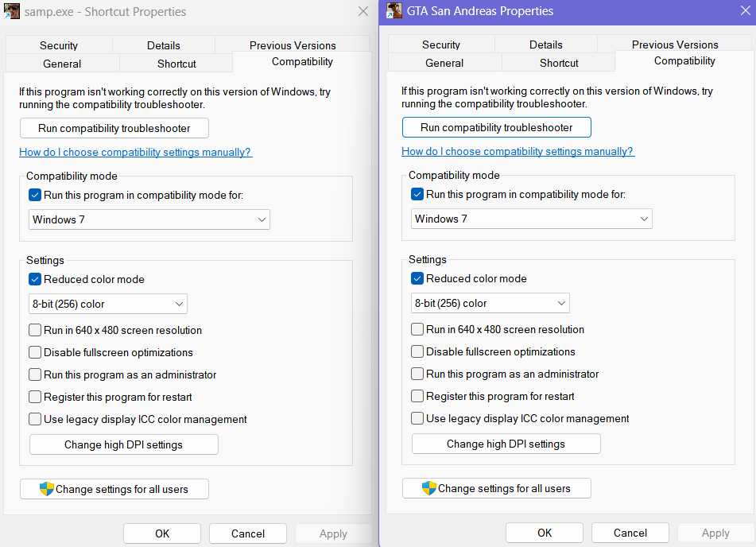The width and height of the screenshot is (756, 547).
Task: Enable 640 x 480 resolution in GTA San Andreas window
Action: (417, 329)
